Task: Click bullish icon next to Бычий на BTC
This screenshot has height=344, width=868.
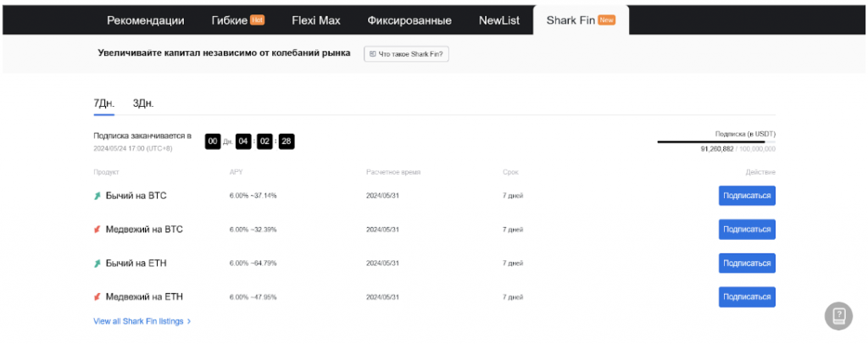Action: pyautogui.click(x=97, y=196)
